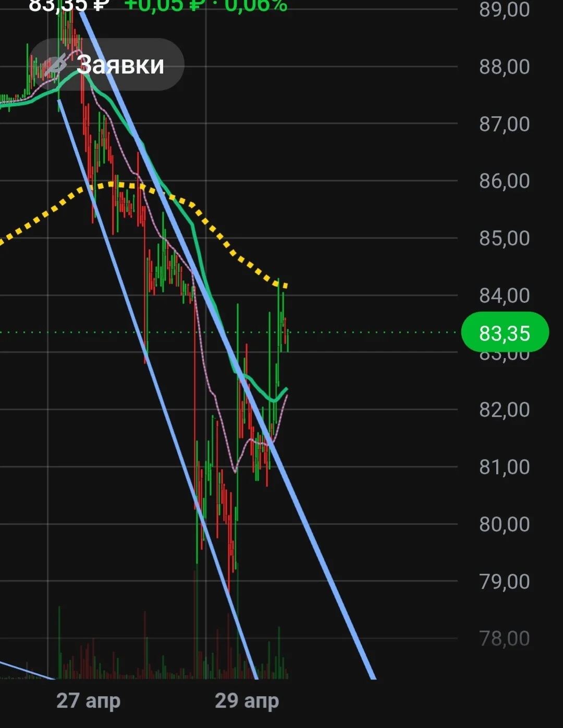
Task: Click the 88,00 price axis label
Action: click(505, 67)
